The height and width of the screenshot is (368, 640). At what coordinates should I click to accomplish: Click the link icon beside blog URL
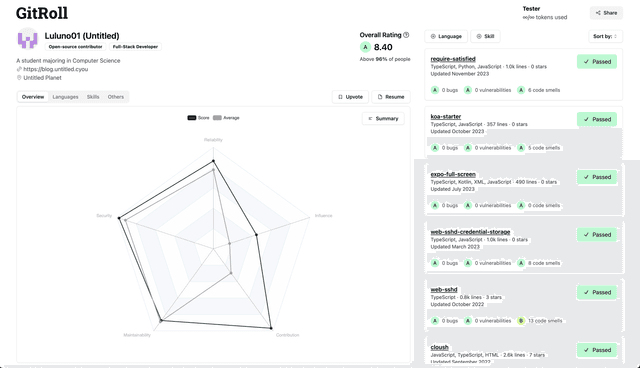pos(19,69)
